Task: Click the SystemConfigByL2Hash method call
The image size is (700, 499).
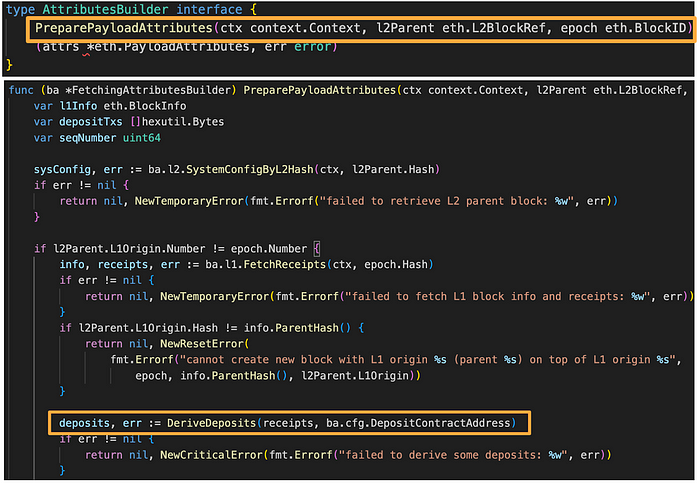Action: tap(250, 170)
